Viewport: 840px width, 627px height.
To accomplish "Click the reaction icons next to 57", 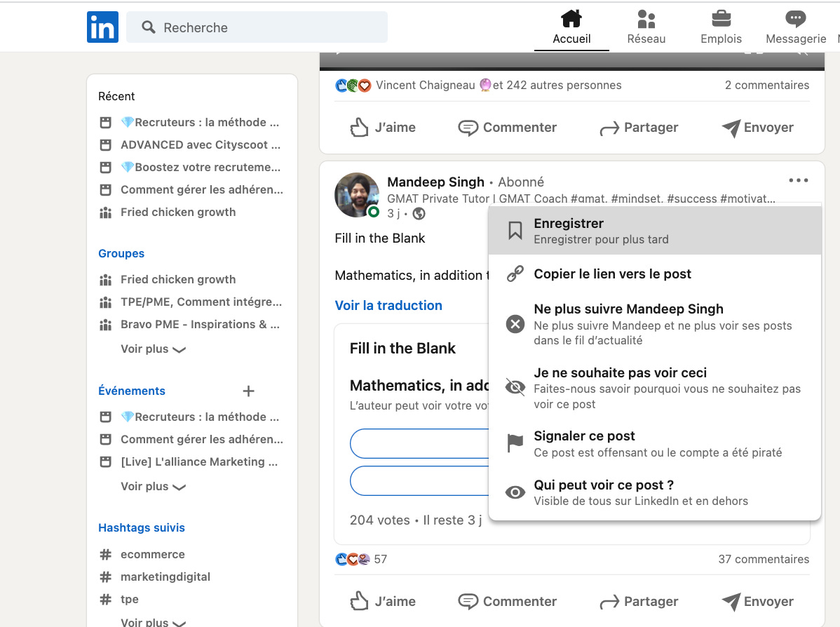I will click(x=353, y=560).
